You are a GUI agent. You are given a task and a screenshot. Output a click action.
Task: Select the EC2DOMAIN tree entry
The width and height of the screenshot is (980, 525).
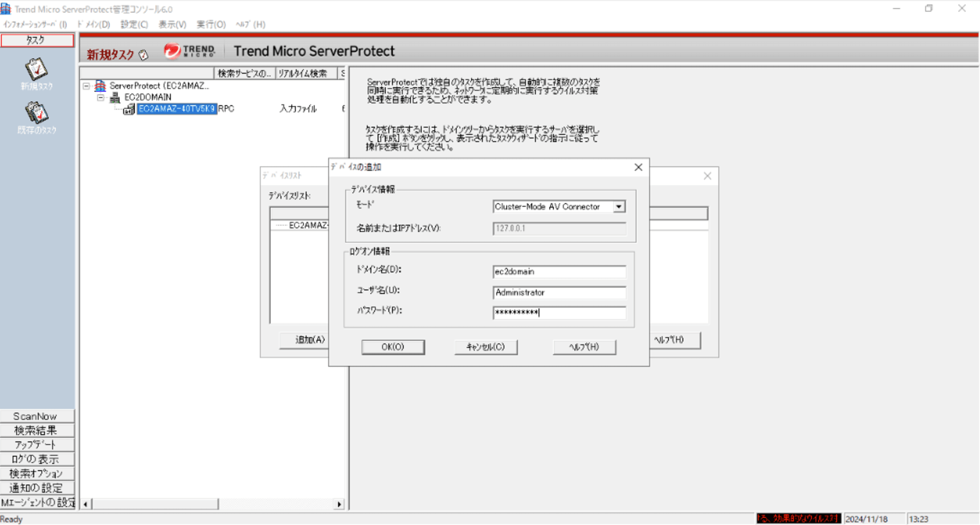pyautogui.click(x=147, y=97)
